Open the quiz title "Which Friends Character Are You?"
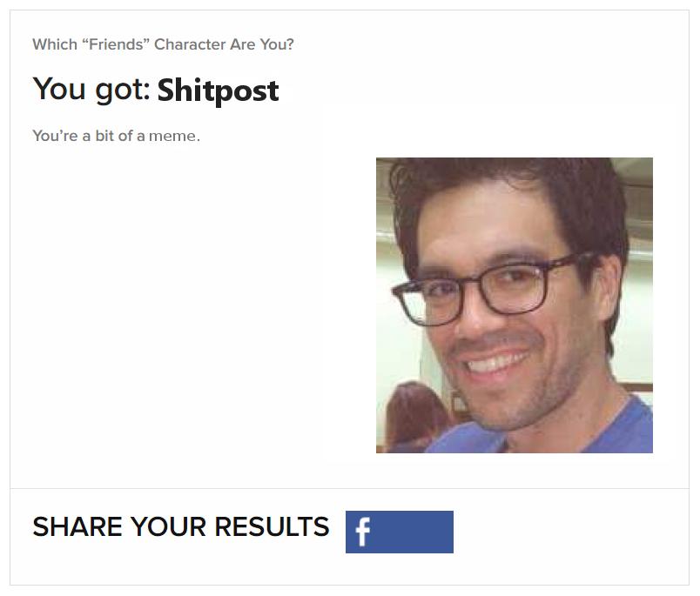Screen dimensions: 700x596 pos(163,44)
